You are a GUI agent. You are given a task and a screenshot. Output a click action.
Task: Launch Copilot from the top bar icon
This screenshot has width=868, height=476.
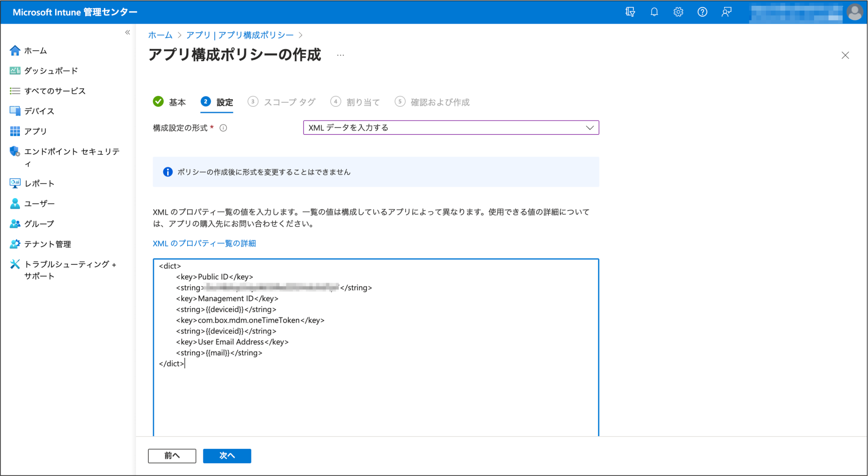(x=630, y=12)
